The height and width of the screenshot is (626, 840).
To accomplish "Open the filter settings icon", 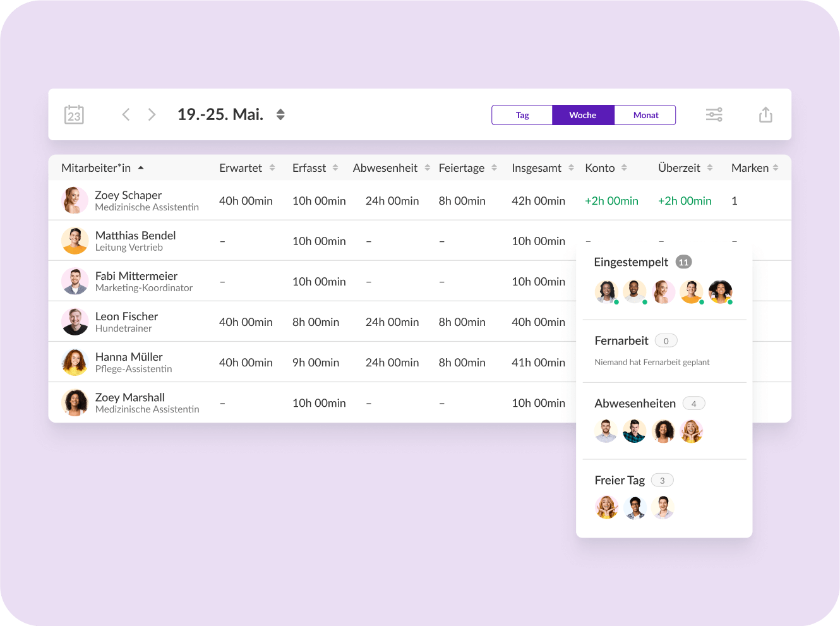I will click(x=714, y=114).
